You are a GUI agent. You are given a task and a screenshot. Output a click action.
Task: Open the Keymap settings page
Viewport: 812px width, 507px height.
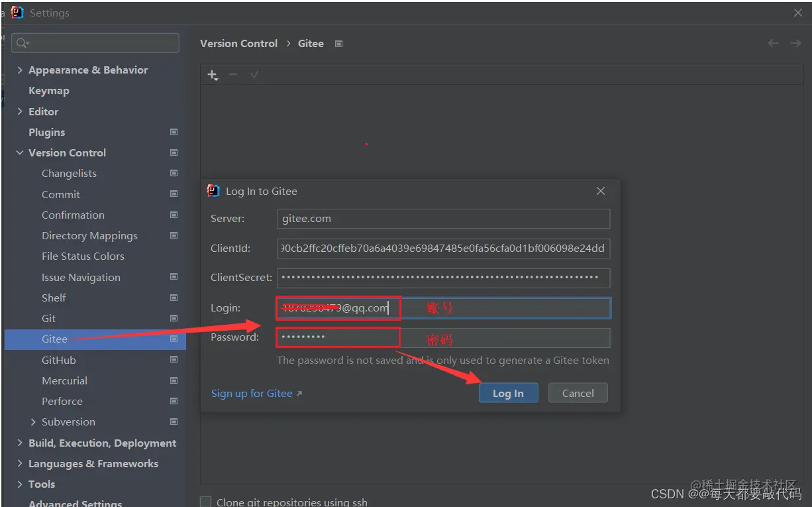(x=49, y=91)
